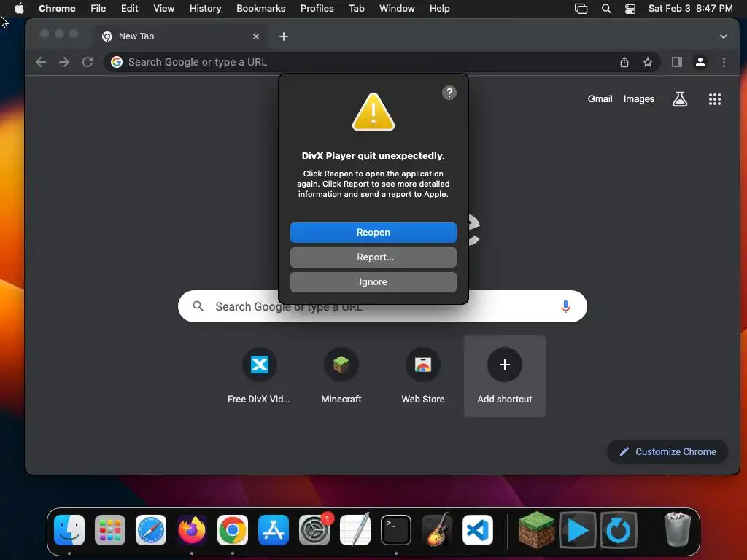The image size is (747, 560).
Task: Close the New Tab tab
Action: click(x=256, y=36)
